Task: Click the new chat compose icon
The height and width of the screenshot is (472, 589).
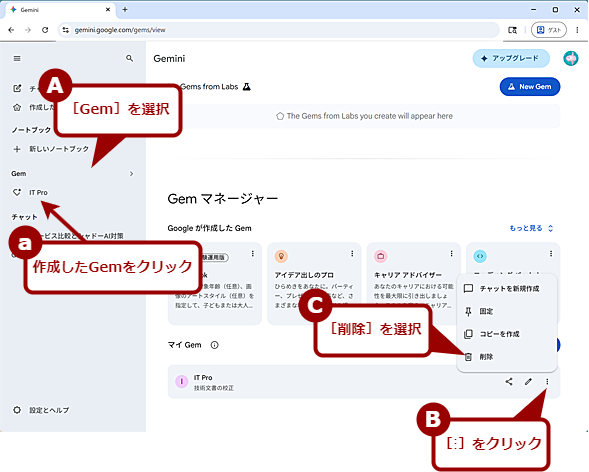Action: pyautogui.click(x=17, y=88)
